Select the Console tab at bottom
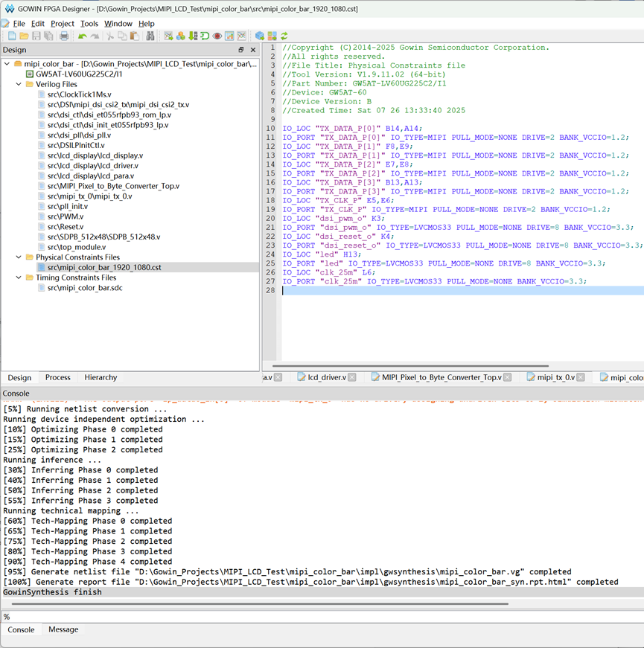This screenshot has width=644, height=648. pos(21,630)
